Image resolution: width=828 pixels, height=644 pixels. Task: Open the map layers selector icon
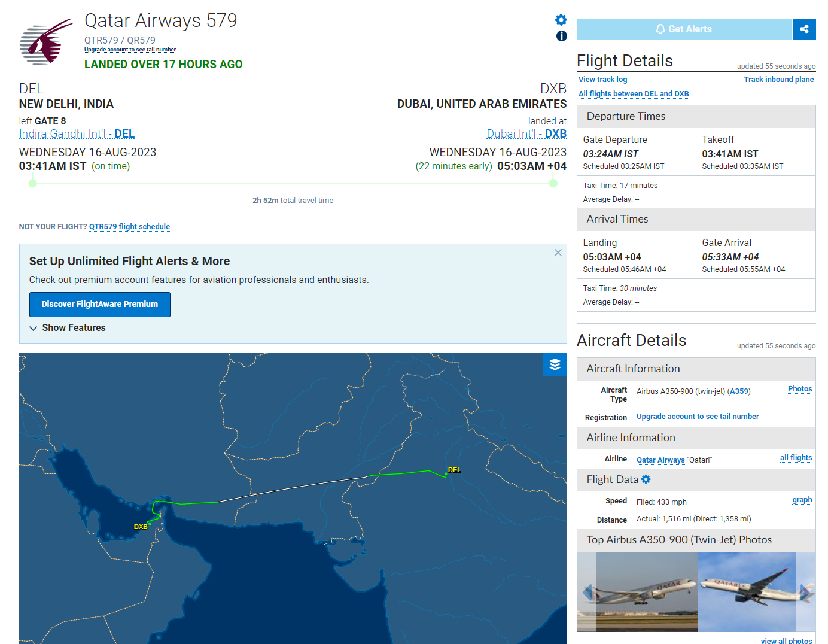click(555, 365)
